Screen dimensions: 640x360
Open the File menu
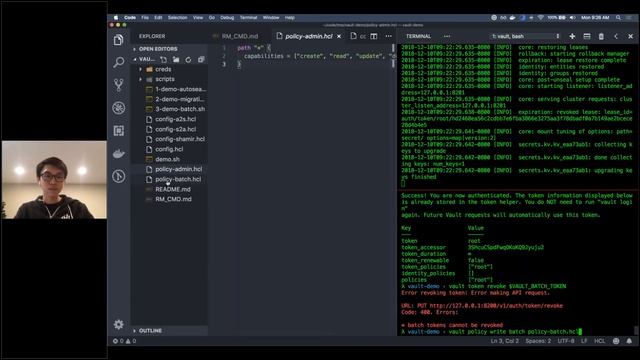145,18
